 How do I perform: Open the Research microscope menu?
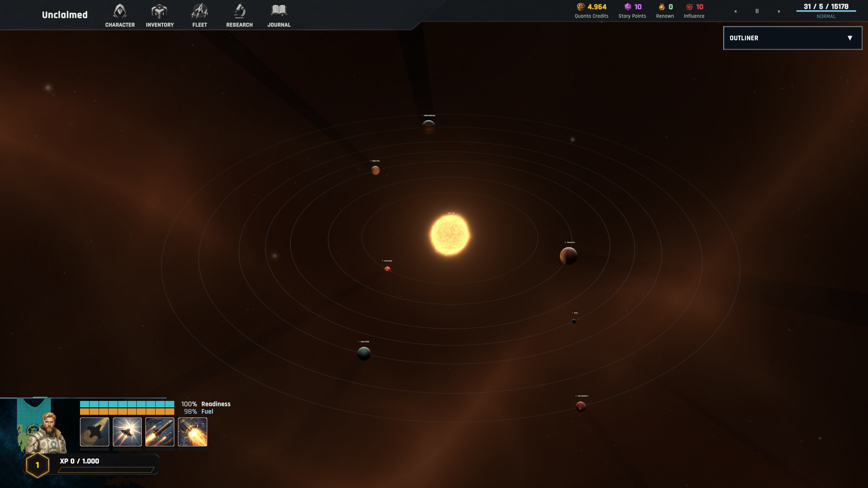click(239, 16)
